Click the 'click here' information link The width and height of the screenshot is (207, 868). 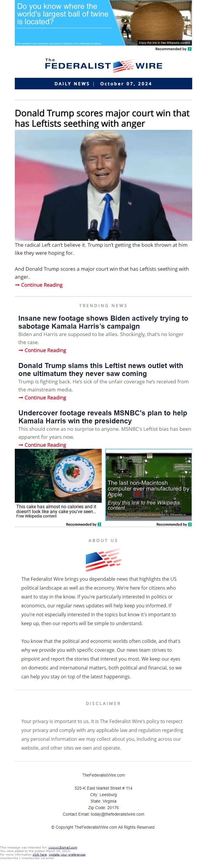(x=39, y=854)
